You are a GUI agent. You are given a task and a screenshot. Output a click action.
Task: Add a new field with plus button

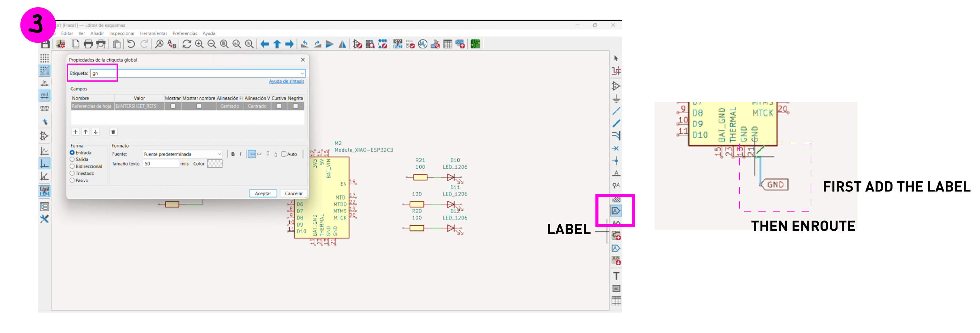point(75,132)
